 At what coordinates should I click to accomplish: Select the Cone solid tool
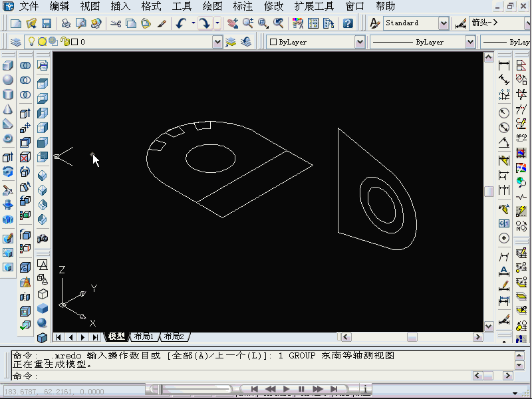tap(8, 110)
